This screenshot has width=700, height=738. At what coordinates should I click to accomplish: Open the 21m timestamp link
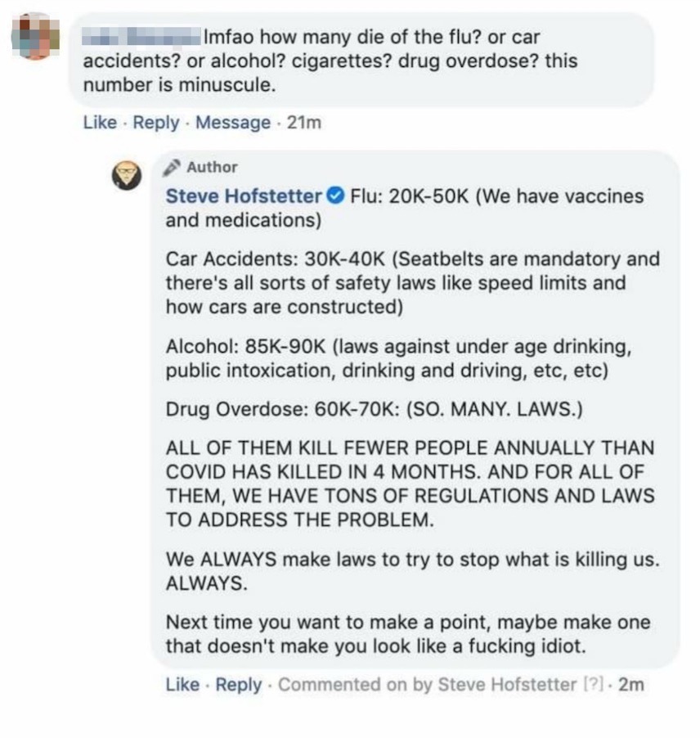(x=304, y=123)
